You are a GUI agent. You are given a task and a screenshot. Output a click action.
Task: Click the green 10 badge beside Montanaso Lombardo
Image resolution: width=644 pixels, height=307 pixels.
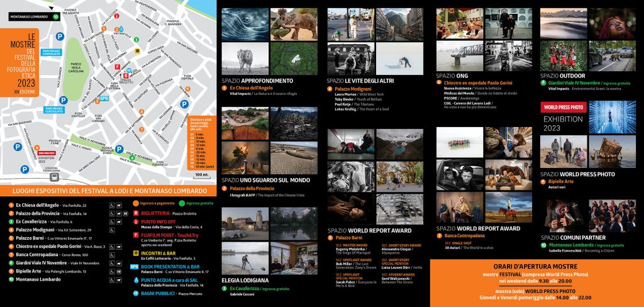pyautogui.click(x=56, y=16)
